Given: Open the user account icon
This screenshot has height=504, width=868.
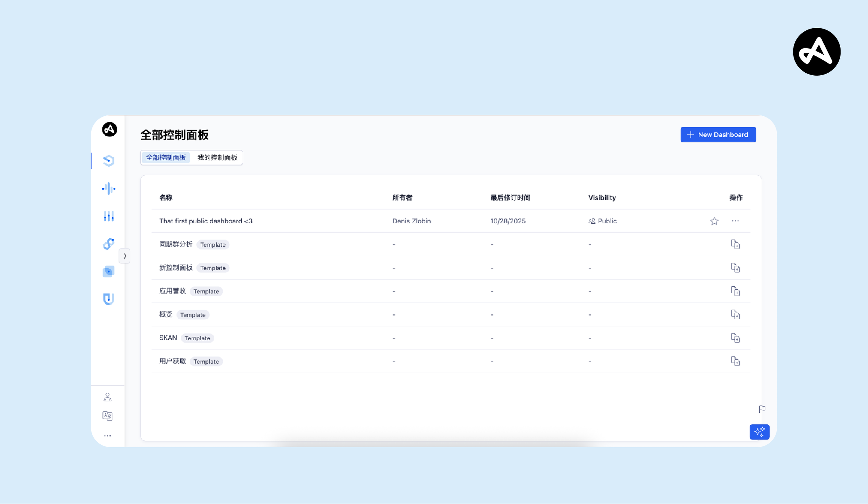Looking at the screenshot, I should (108, 397).
